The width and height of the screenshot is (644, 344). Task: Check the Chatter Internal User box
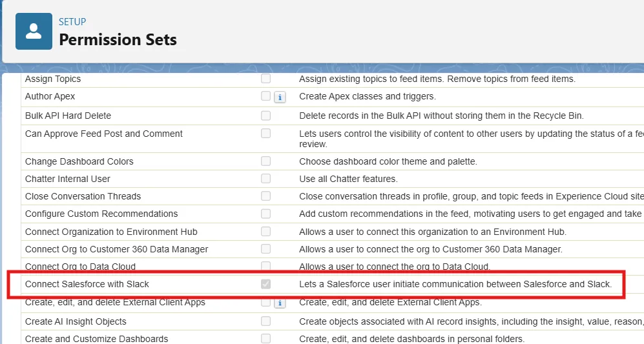[x=265, y=179]
